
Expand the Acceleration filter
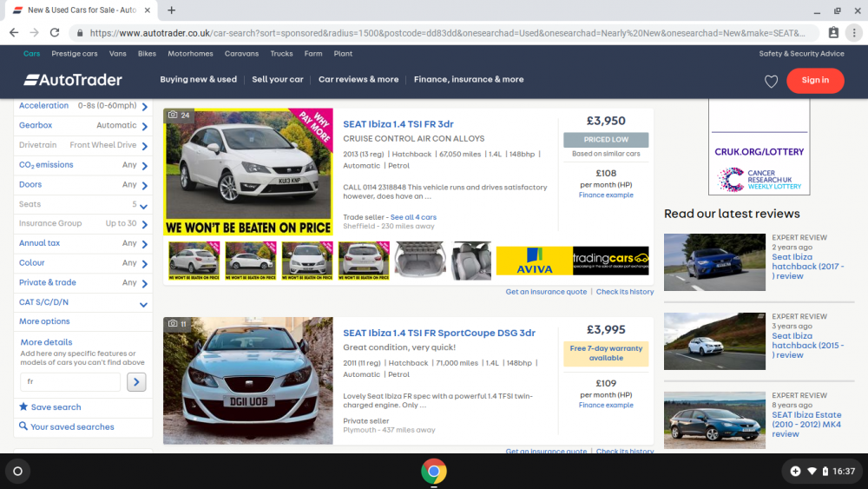(x=83, y=106)
